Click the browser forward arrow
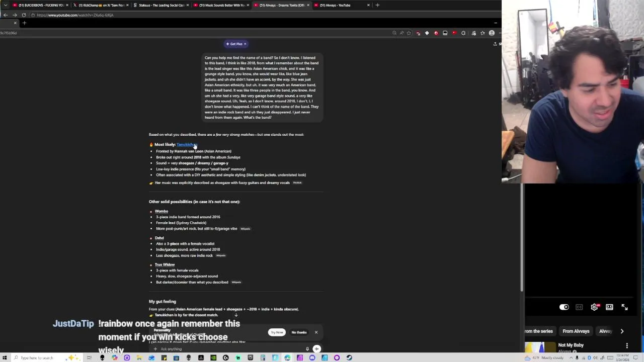Image resolution: width=644 pixels, height=362 pixels. pos(15,15)
